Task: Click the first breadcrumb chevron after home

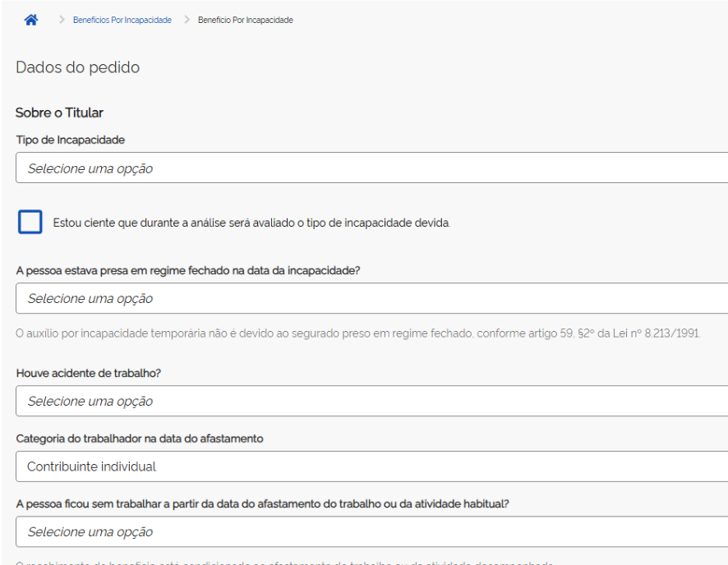Action: [62, 21]
